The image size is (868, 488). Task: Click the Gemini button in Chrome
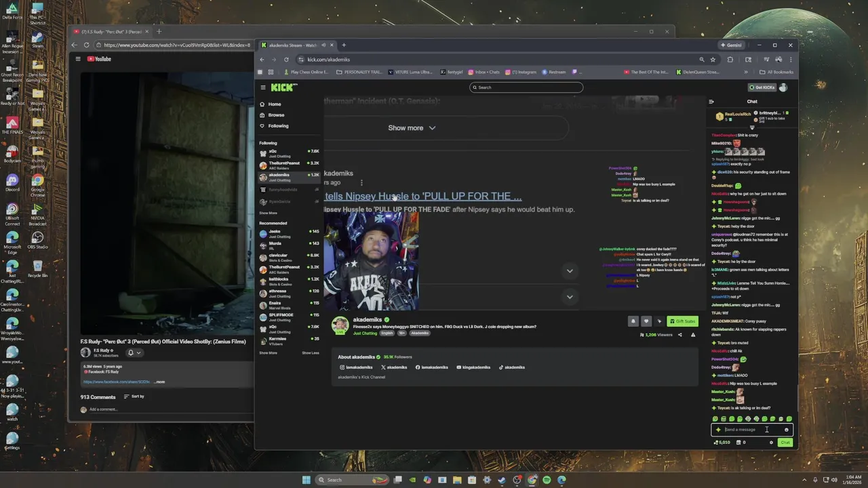point(731,45)
